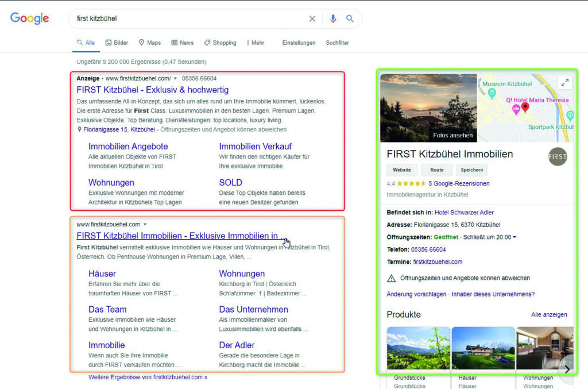Viewport: 588px width, 389px height.
Task: Click the round FIRST logo in knowledge panel
Action: (x=557, y=156)
